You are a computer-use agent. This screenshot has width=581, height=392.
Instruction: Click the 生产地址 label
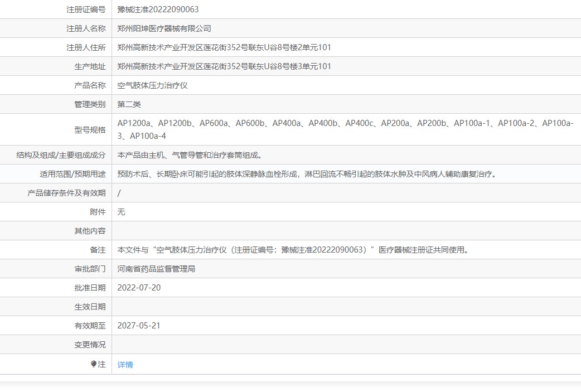(x=90, y=67)
